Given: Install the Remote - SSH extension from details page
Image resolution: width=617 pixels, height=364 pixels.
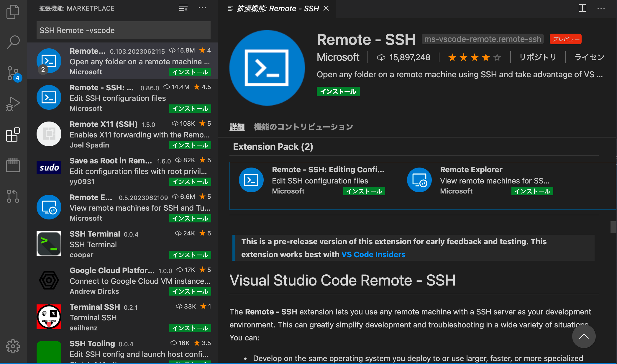Looking at the screenshot, I should pyautogui.click(x=338, y=91).
